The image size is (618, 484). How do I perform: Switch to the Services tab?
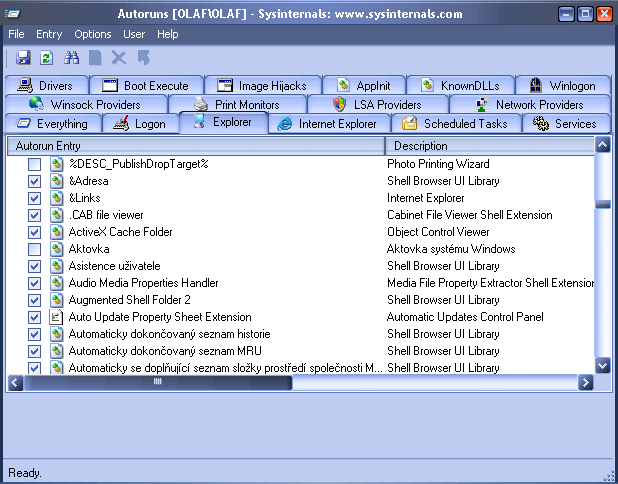tap(566, 124)
